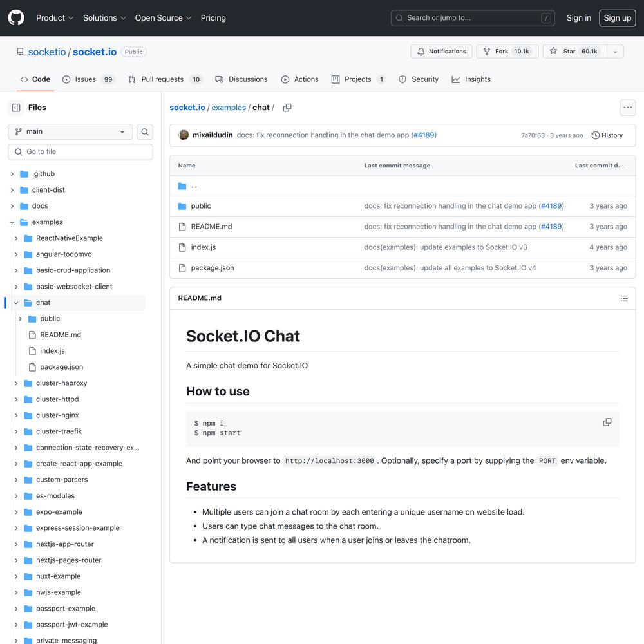Collapse the chat folder chevron
Screen dimensions: 644x644
click(16, 303)
